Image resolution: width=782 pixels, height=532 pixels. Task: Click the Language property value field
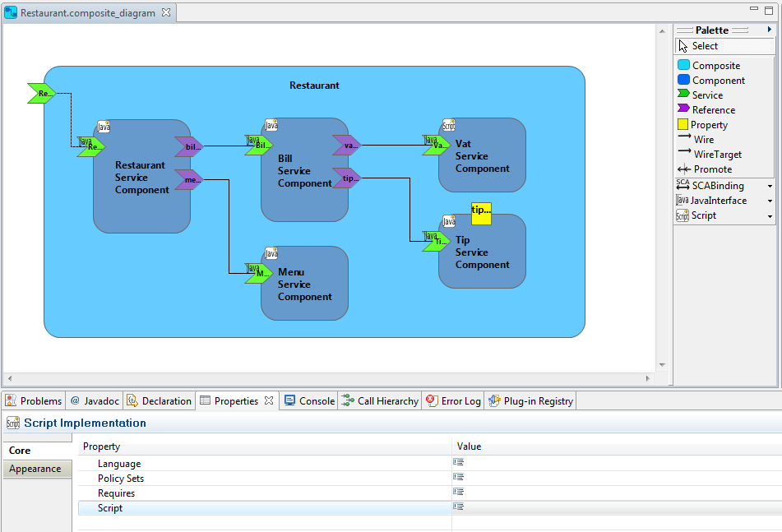coord(617,463)
